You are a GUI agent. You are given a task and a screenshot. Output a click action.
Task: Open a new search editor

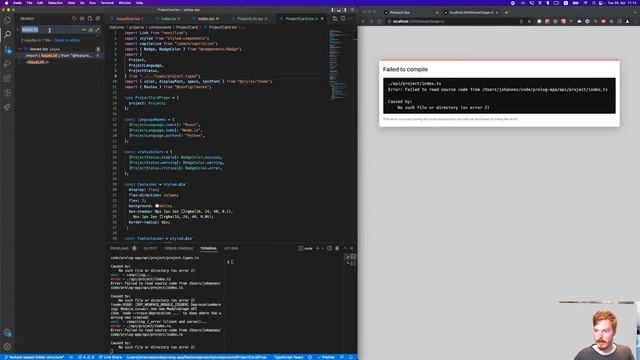coord(90,18)
